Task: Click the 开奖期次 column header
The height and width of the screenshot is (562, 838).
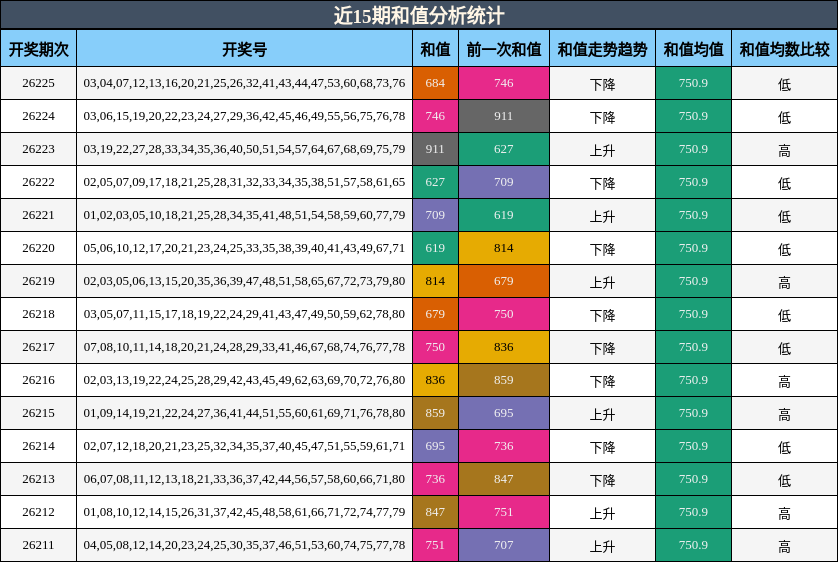Action: click(x=38, y=49)
